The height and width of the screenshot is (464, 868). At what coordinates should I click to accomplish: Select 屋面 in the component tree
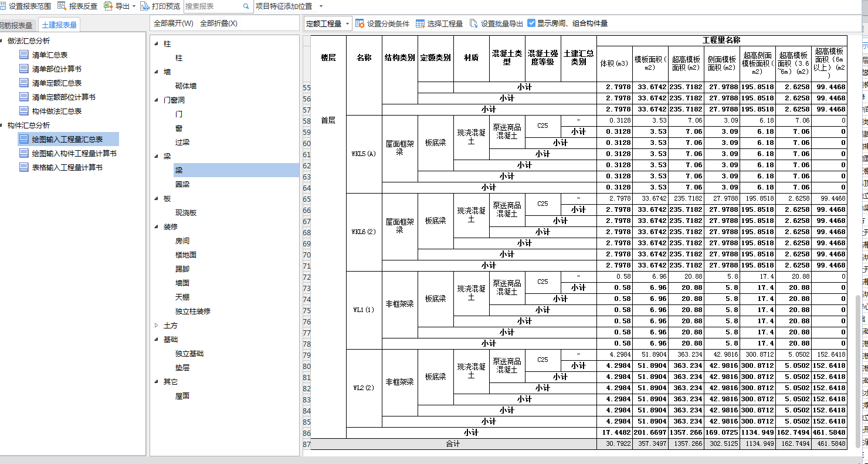182,396
